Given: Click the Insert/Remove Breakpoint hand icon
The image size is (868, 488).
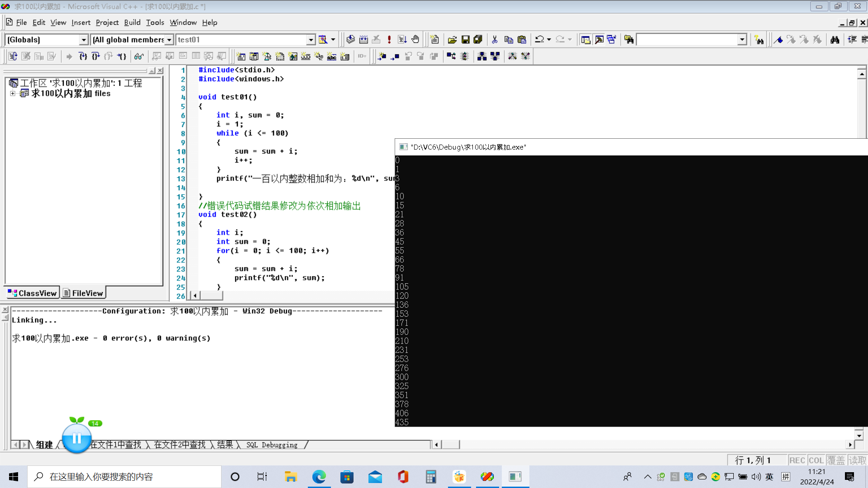Looking at the screenshot, I should point(415,40).
